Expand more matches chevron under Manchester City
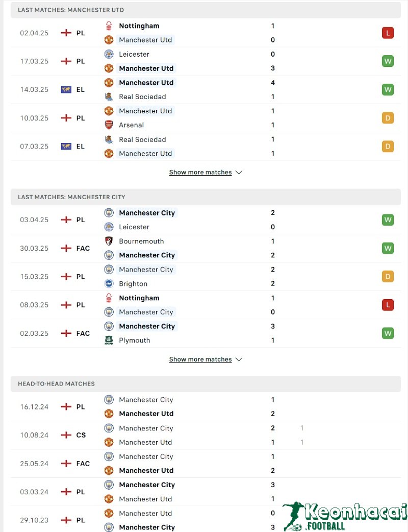Image resolution: width=408 pixels, height=532 pixels. [x=239, y=359]
